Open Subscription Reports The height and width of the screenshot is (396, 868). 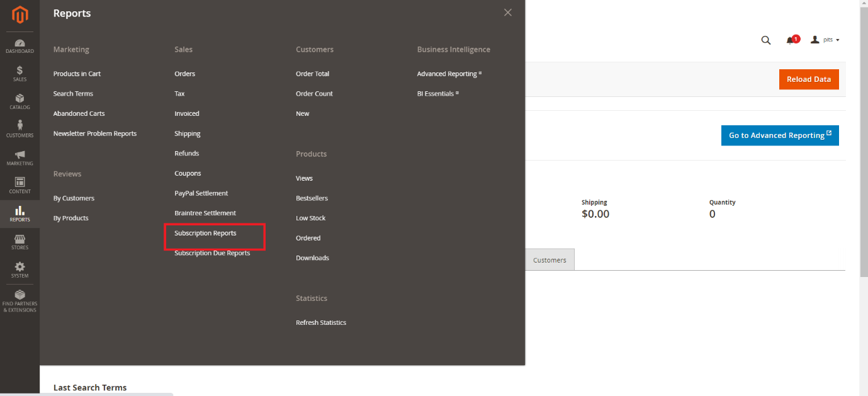point(205,234)
